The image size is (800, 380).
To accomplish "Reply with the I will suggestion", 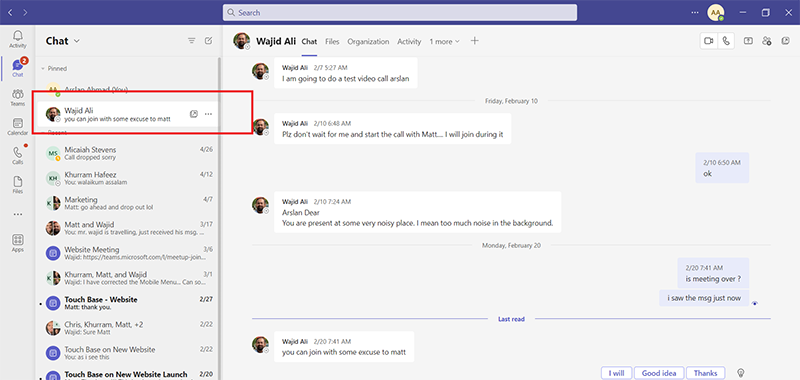I will tap(616, 373).
